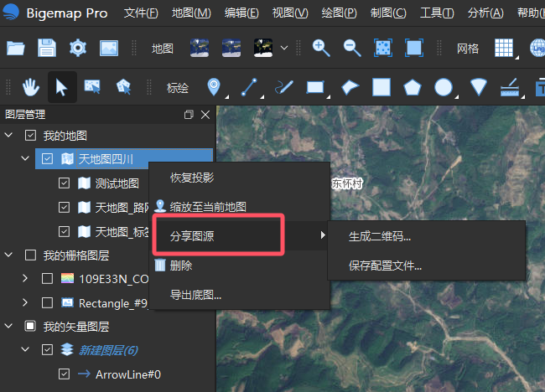Image resolution: width=545 pixels, height=392 pixels.
Task: Select the pan hand tool
Action: 30,87
